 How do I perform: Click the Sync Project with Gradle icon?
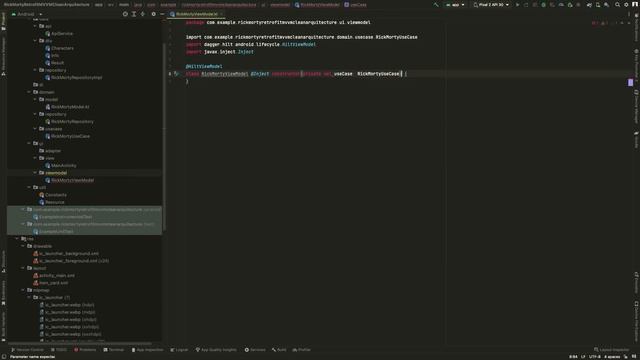pos(589,5)
